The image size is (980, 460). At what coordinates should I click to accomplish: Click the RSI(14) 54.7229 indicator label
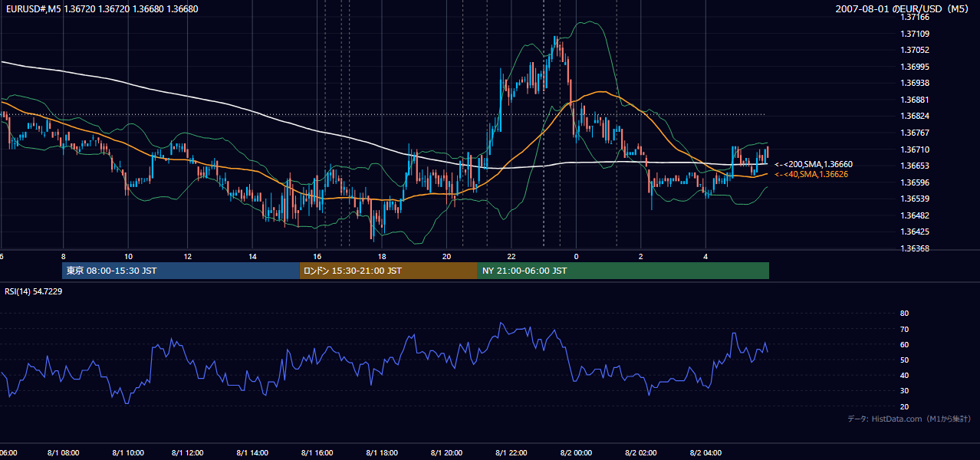(33, 291)
